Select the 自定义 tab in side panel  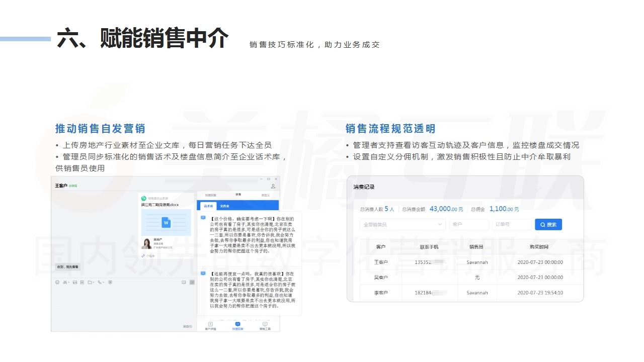pos(266,195)
